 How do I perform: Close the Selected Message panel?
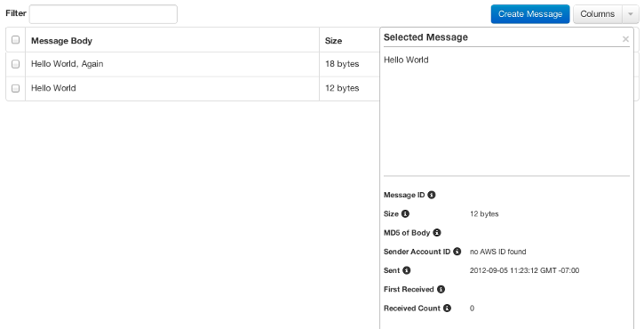(x=625, y=39)
